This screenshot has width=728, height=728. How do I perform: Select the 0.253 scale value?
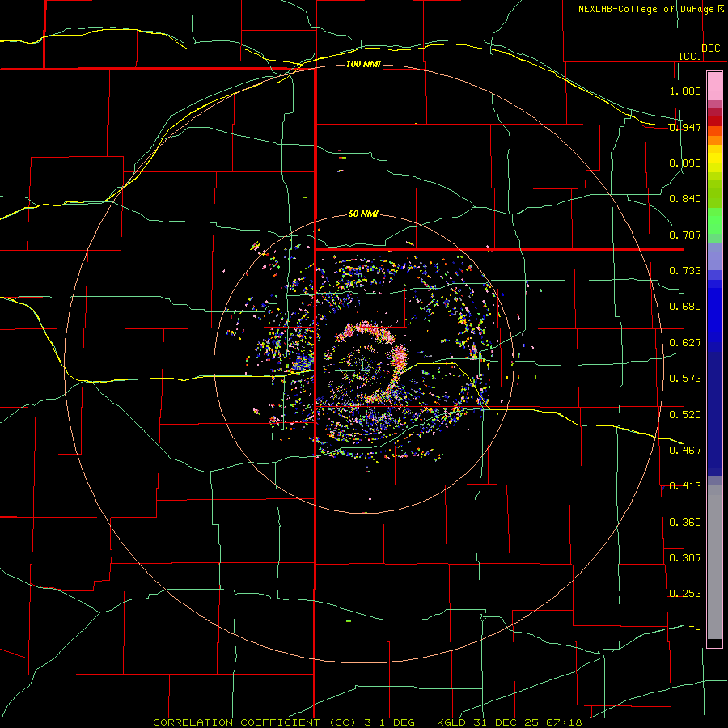685,594
